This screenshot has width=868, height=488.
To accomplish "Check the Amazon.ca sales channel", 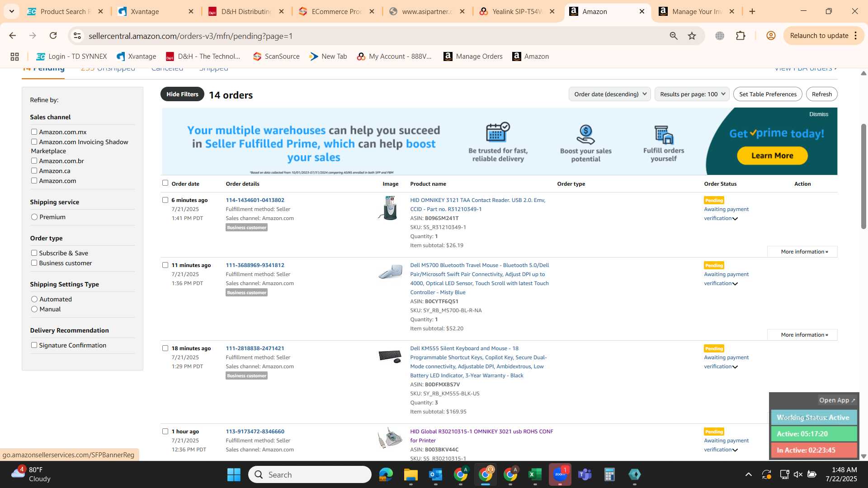I will 34,171.
